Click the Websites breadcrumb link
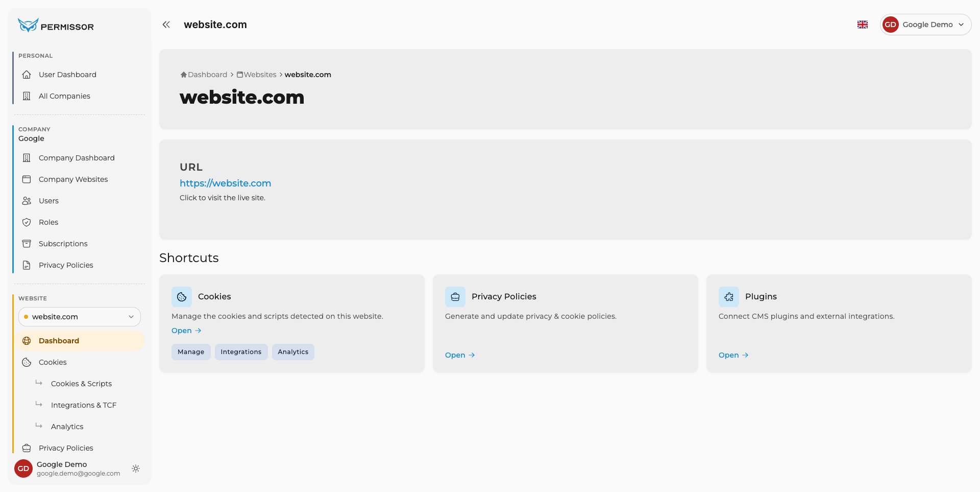980x492 pixels. pyautogui.click(x=257, y=75)
